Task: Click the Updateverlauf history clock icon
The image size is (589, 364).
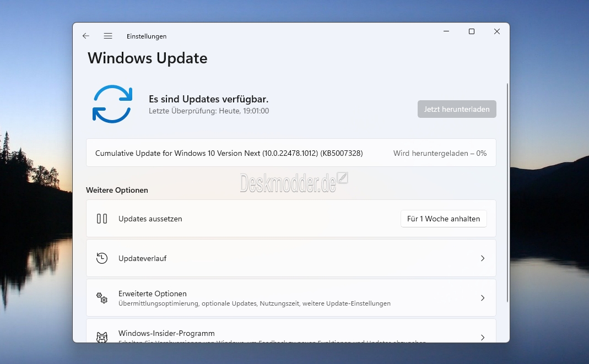Action: click(102, 258)
